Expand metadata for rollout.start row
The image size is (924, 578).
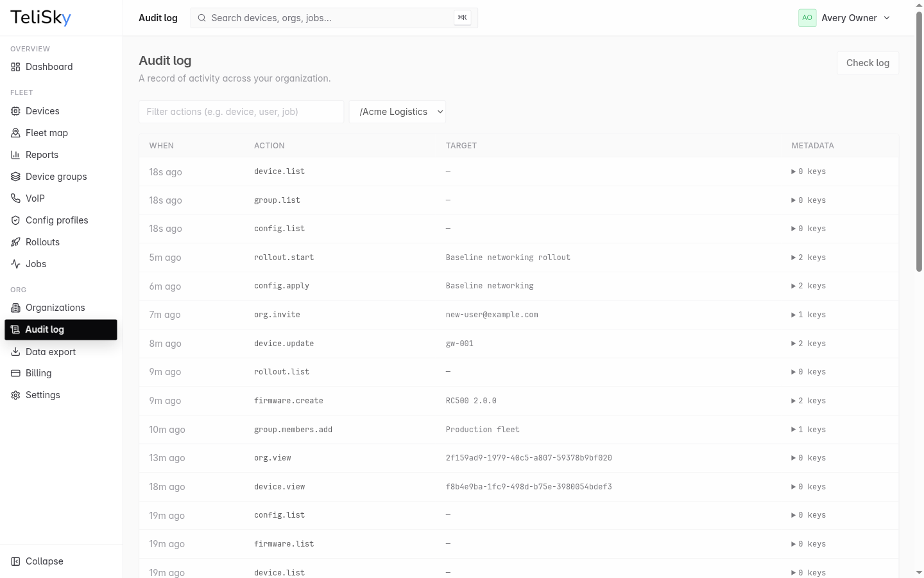(809, 258)
